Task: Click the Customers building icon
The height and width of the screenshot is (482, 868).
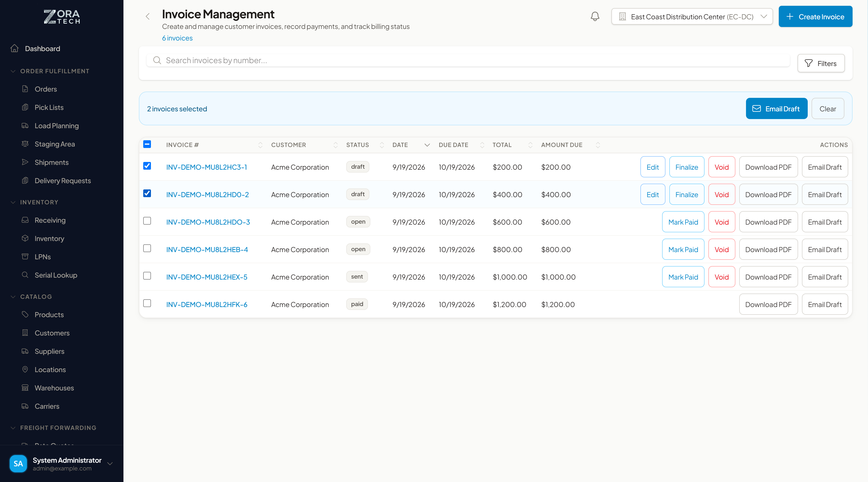Action: [25, 333]
